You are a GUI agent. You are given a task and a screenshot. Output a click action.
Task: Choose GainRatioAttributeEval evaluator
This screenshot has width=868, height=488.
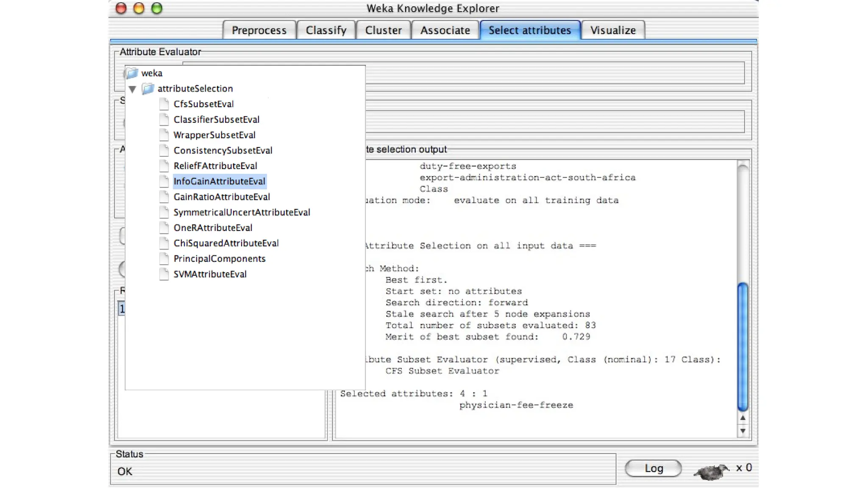[x=221, y=197]
